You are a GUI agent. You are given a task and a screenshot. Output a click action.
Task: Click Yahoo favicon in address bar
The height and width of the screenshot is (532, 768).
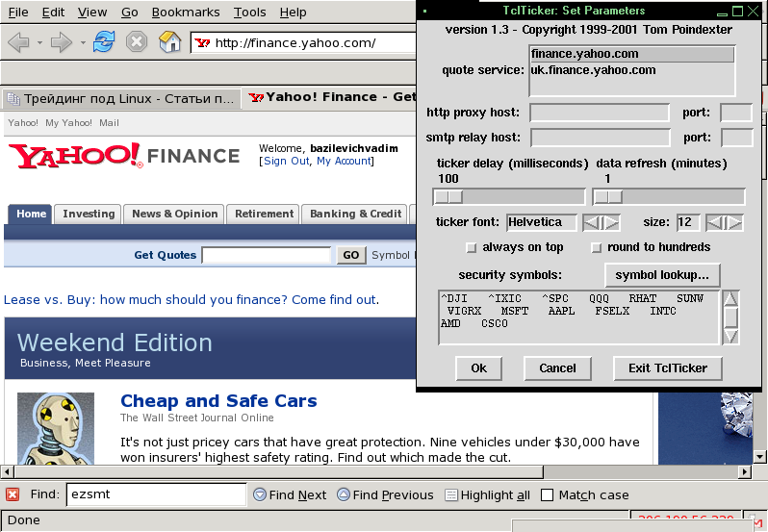(x=202, y=43)
